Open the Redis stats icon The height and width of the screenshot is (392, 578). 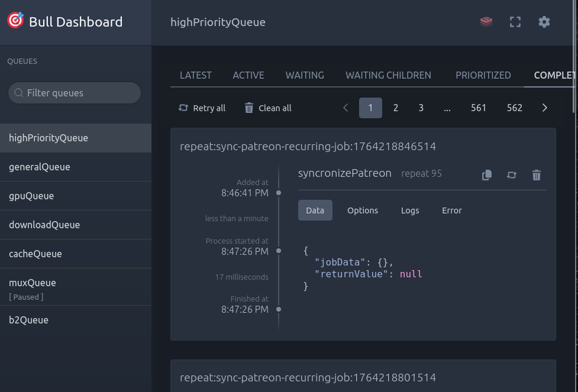[486, 22]
